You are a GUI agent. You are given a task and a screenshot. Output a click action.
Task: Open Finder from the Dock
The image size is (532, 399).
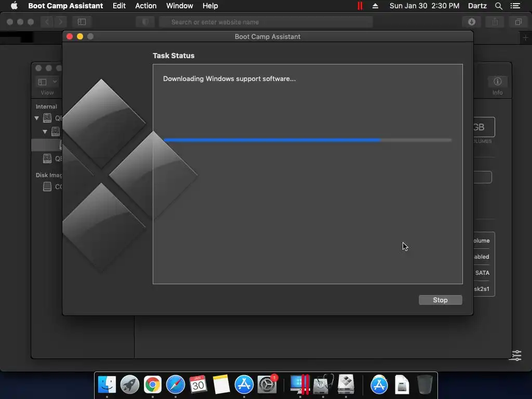pyautogui.click(x=107, y=384)
